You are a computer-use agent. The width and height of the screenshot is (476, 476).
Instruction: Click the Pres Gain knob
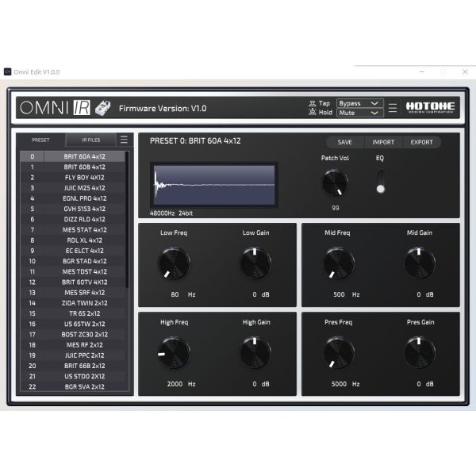420,352
